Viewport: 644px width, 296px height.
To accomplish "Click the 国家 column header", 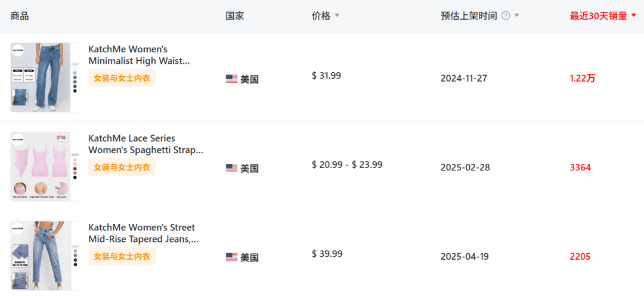I will [x=234, y=16].
